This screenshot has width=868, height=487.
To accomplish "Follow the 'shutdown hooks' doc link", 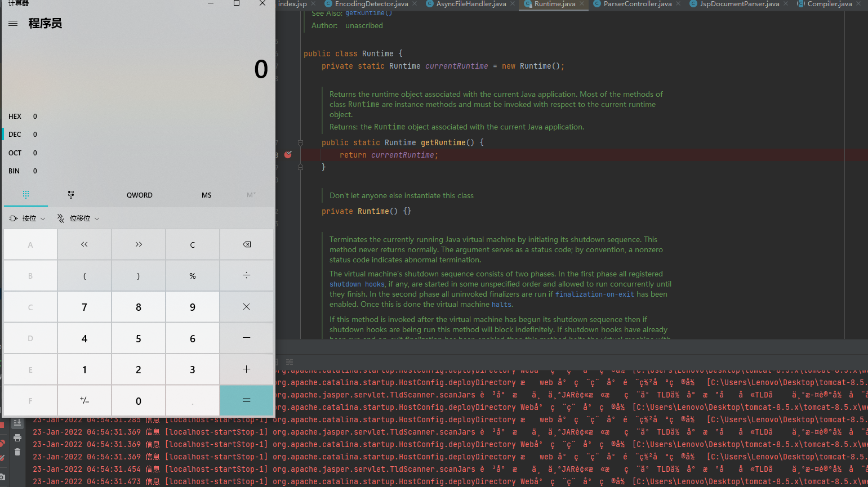I will coord(357,284).
